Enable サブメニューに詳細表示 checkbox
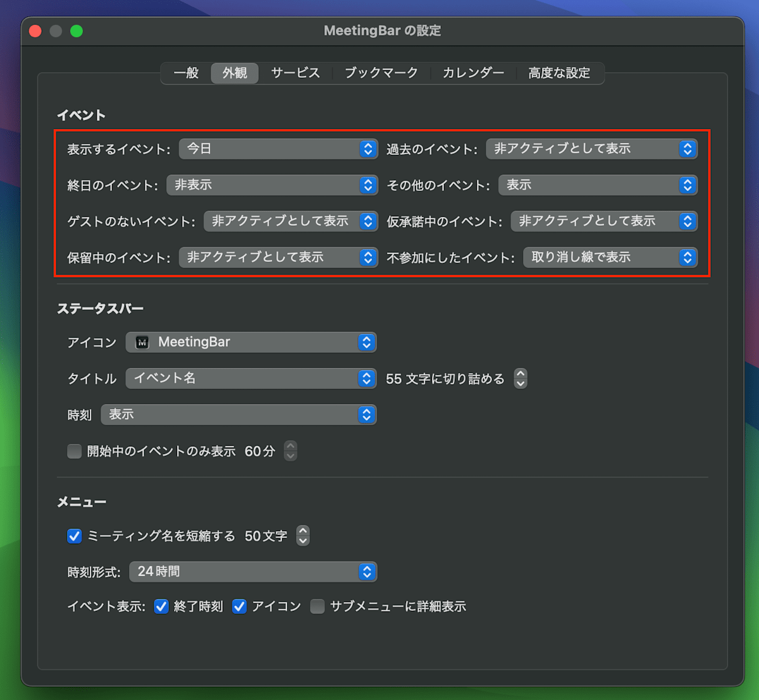The width and height of the screenshot is (759, 700). tap(318, 606)
